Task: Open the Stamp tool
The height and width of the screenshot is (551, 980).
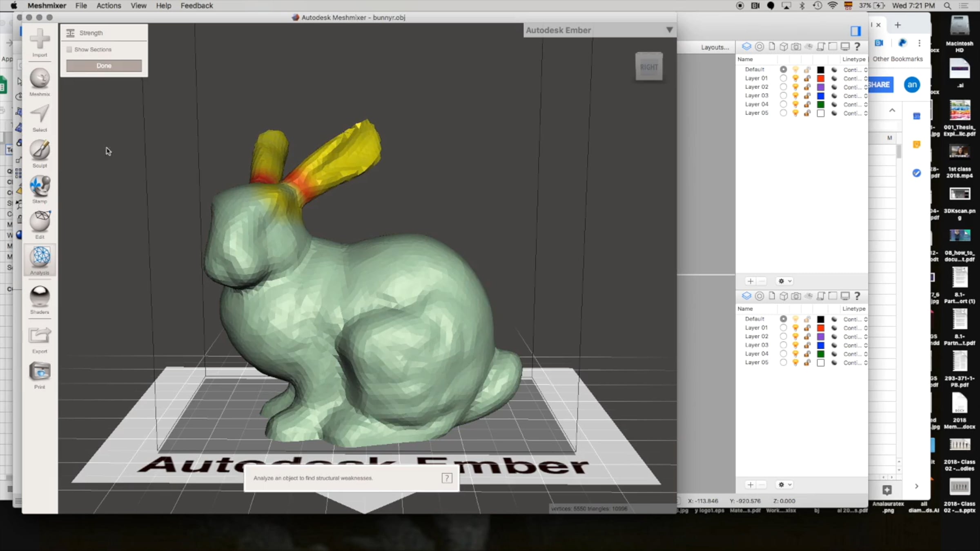Action: point(40,189)
